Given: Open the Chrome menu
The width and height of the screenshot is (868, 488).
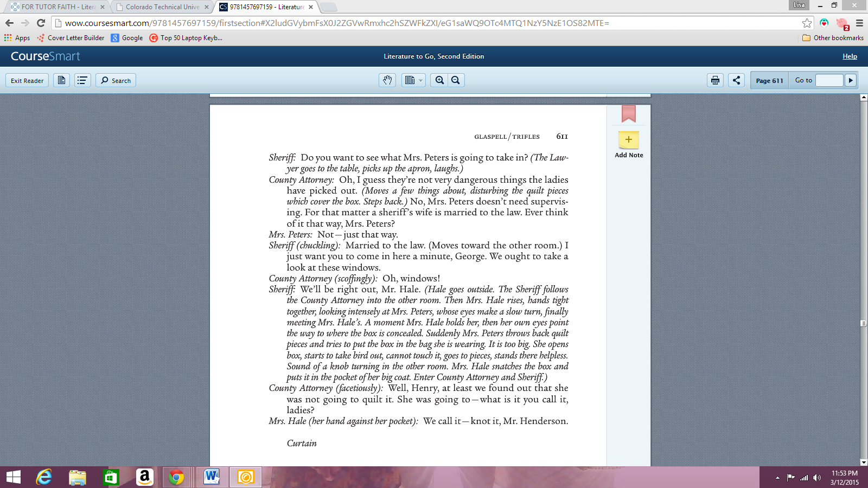Looking at the screenshot, I should (859, 23).
